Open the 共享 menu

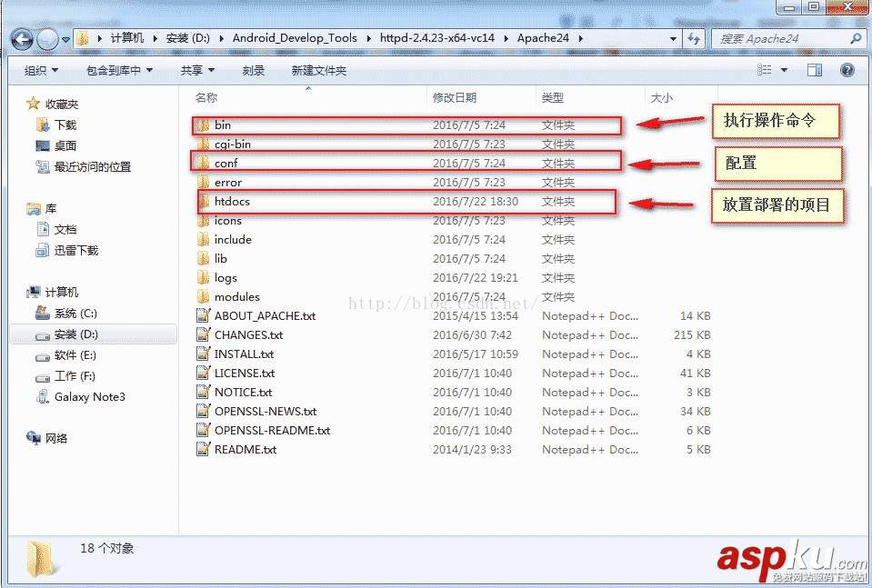(197, 71)
